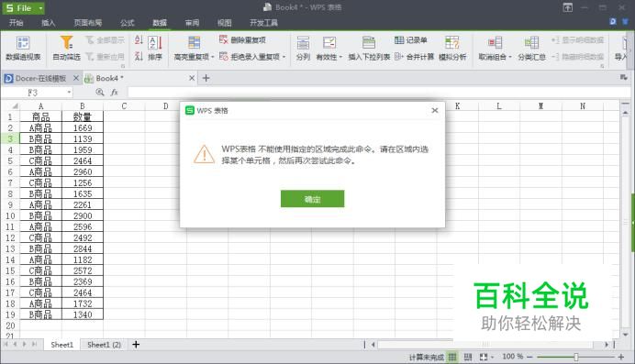Click the 数据透视表 pivot table icon
Image resolution: width=635 pixels, height=364 pixels.
[23, 43]
